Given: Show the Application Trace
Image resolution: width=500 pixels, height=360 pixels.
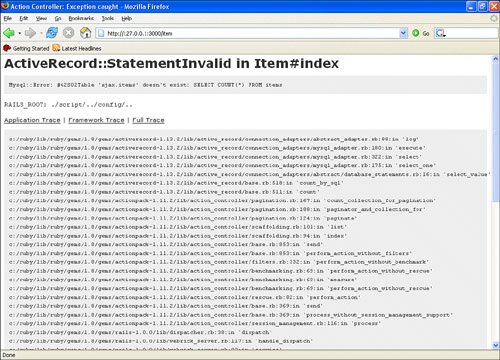Looking at the screenshot, I should pos(32,120).
